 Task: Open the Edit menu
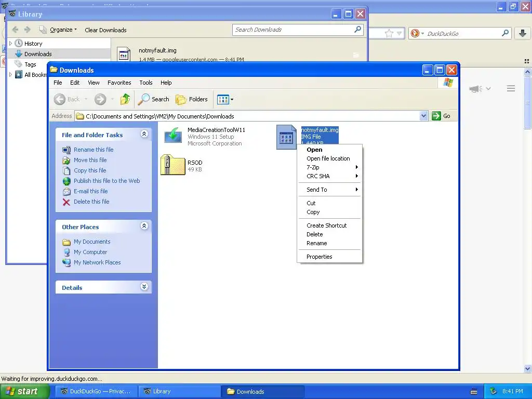(x=75, y=83)
